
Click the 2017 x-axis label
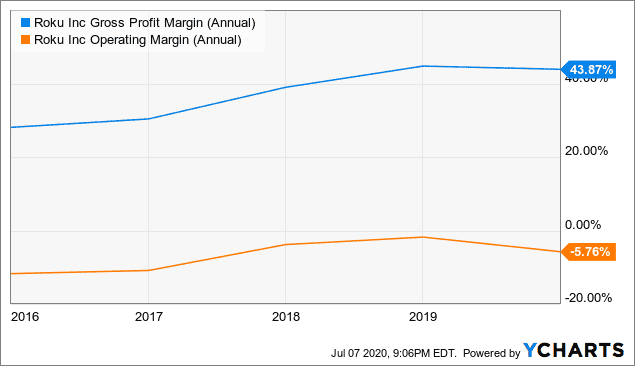click(149, 317)
